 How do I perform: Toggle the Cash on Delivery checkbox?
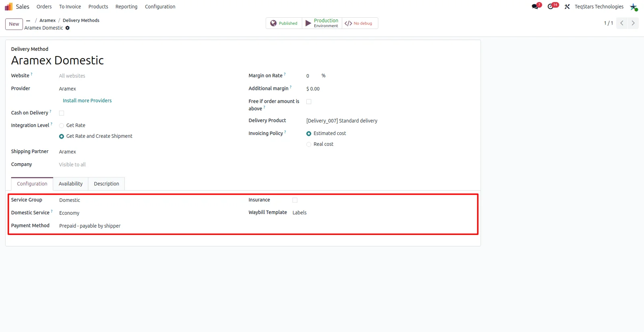click(x=62, y=113)
